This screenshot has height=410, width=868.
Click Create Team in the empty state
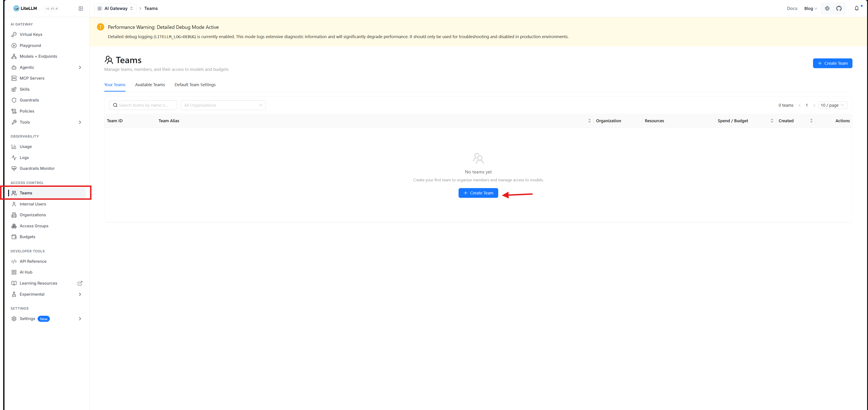pos(478,193)
